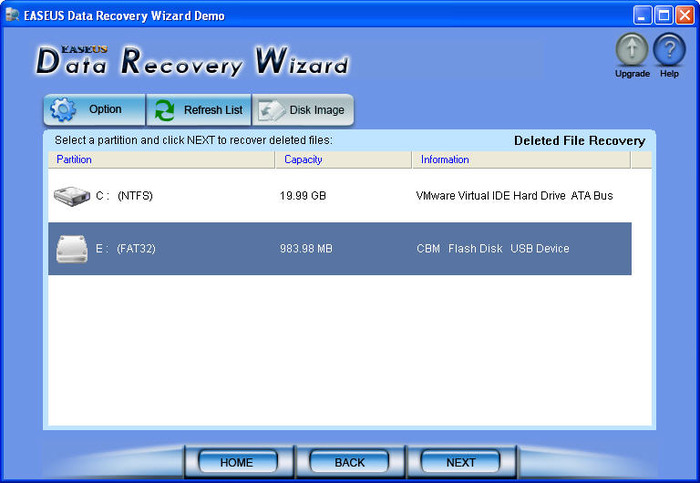Sort by the Capacity column header

pyautogui.click(x=343, y=160)
